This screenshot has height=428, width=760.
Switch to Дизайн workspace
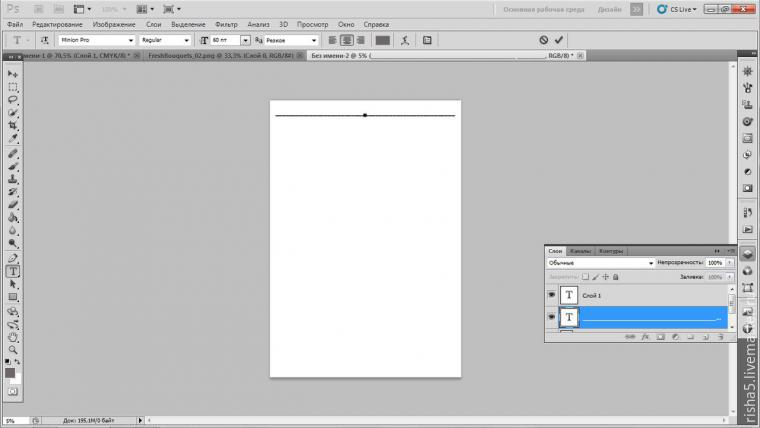610,9
